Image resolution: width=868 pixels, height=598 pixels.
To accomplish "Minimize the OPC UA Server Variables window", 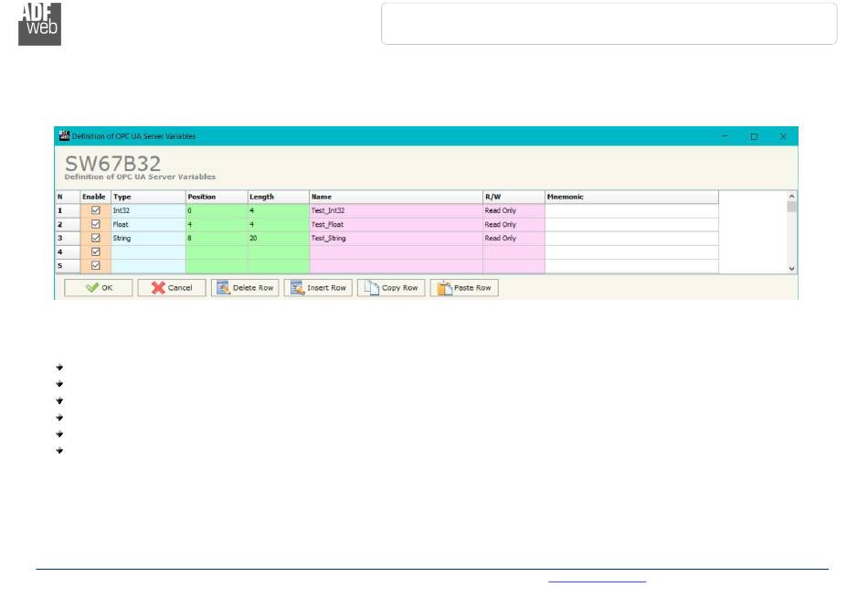I will pyautogui.click(x=725, y=135).
